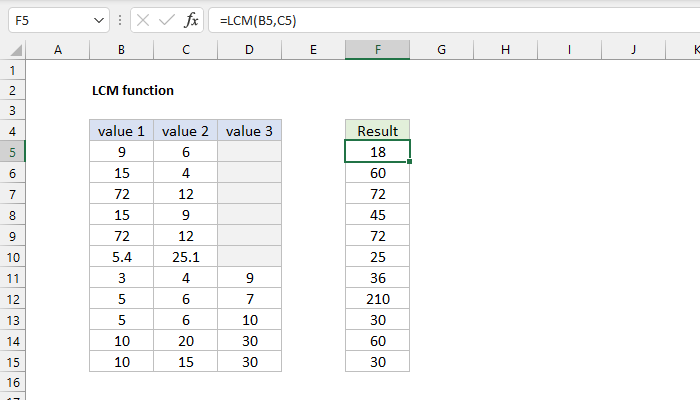
Task: Select column J header
Action: coord(633,50)
